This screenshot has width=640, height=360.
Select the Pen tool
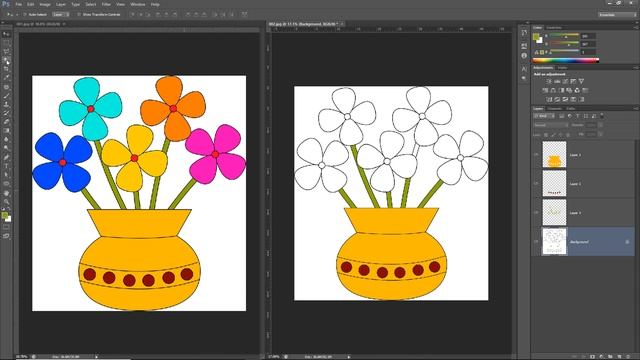(x=6, y=157)
